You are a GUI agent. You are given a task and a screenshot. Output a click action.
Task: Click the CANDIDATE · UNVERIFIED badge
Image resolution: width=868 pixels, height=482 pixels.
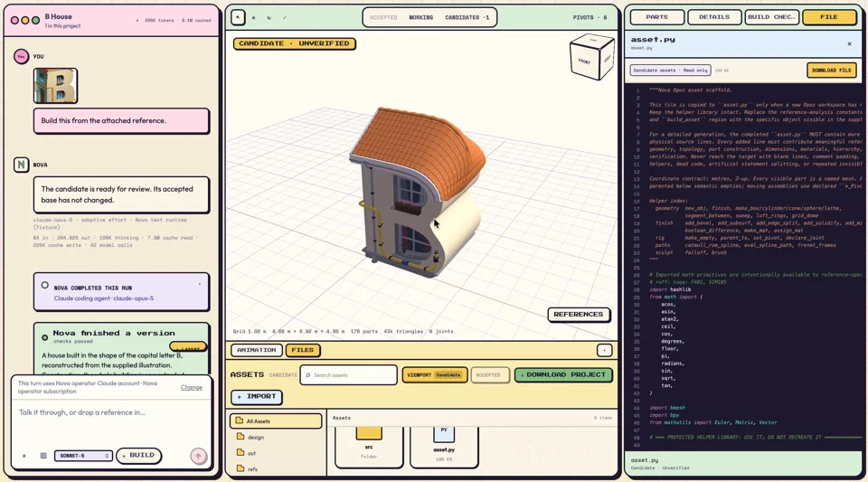pos(295,43)
